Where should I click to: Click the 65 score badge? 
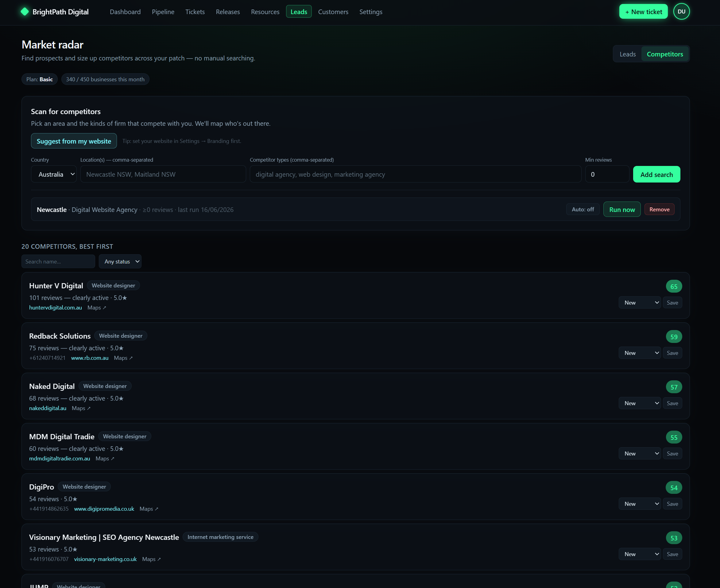(674, 286)
